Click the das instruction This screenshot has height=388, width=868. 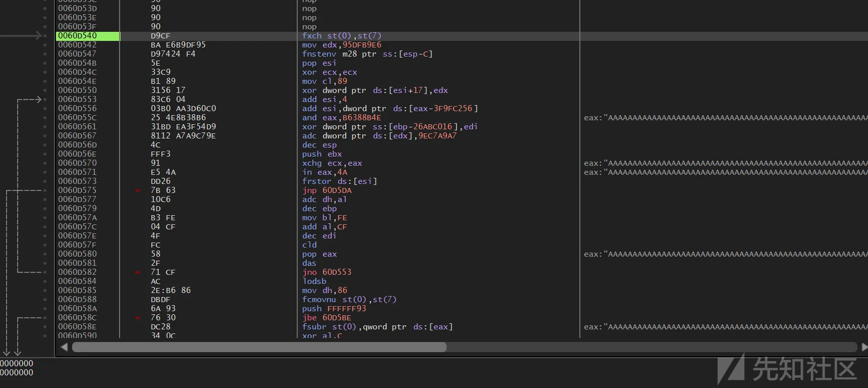(x=309, y=263)
